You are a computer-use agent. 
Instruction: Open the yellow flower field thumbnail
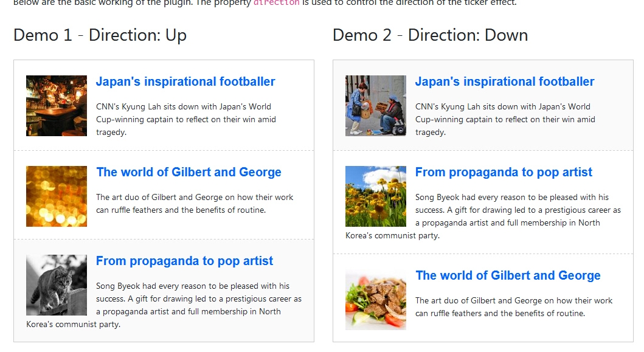(x=375, y=196)
